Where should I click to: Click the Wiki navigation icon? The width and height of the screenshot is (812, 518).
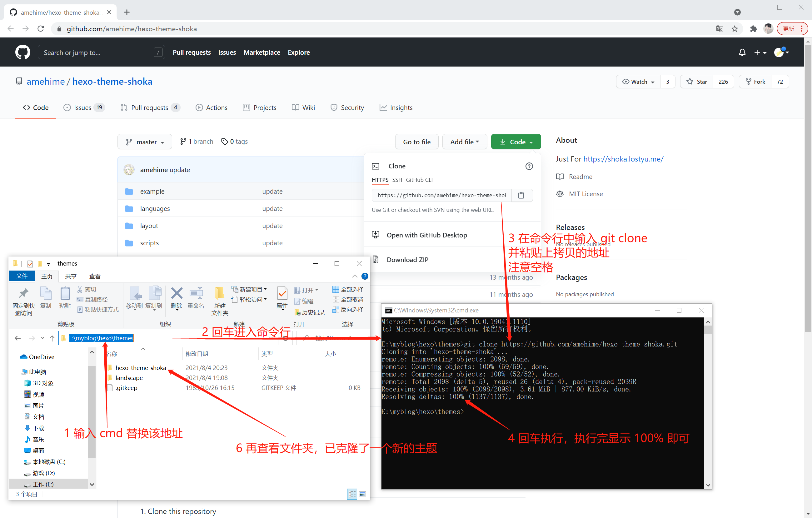294,108
